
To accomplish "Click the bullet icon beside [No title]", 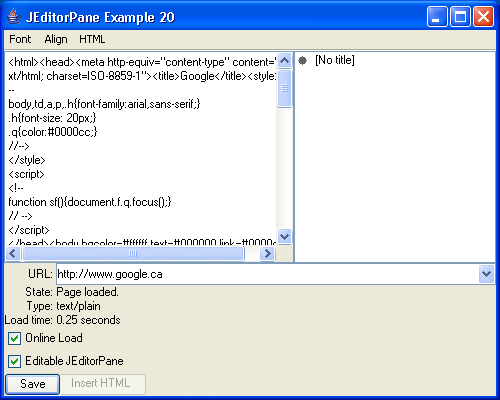I will 302,61.
